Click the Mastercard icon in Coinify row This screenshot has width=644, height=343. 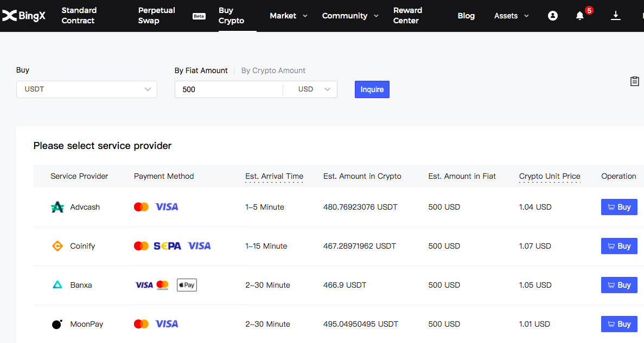141,246
